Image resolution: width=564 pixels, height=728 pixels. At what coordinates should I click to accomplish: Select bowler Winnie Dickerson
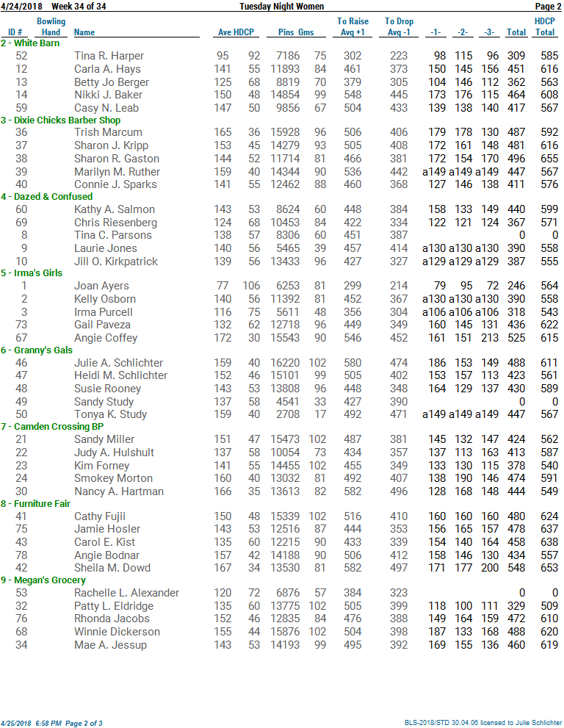point(117,632)
